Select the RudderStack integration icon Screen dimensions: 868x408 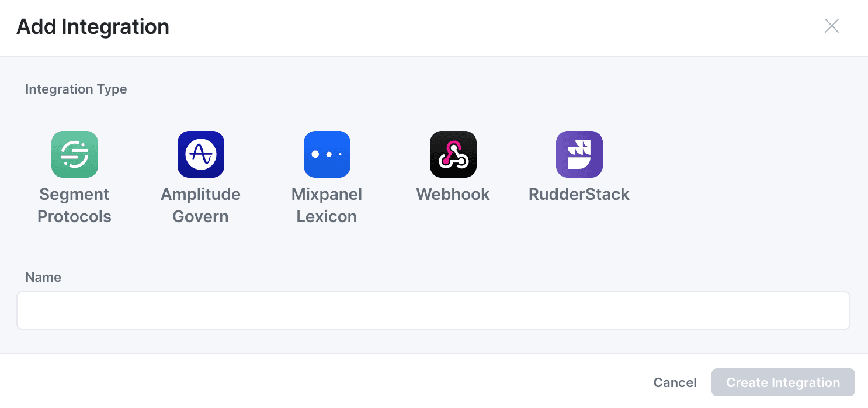[x=579, y=154]
